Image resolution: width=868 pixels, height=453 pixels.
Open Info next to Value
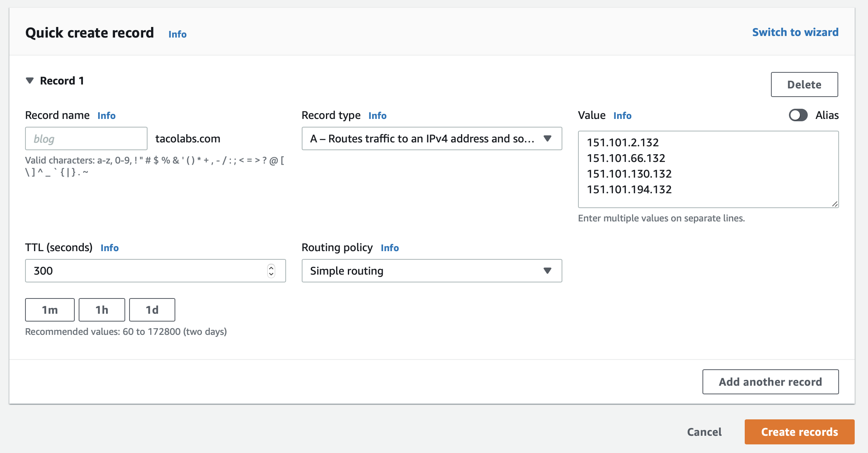coord(622,115)
